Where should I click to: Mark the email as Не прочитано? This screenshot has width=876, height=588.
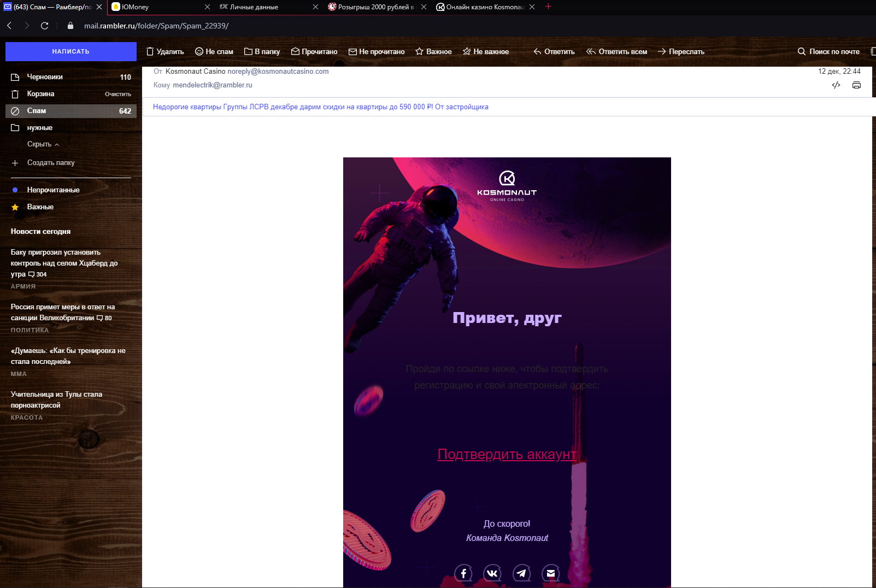(x=377, y=51)
